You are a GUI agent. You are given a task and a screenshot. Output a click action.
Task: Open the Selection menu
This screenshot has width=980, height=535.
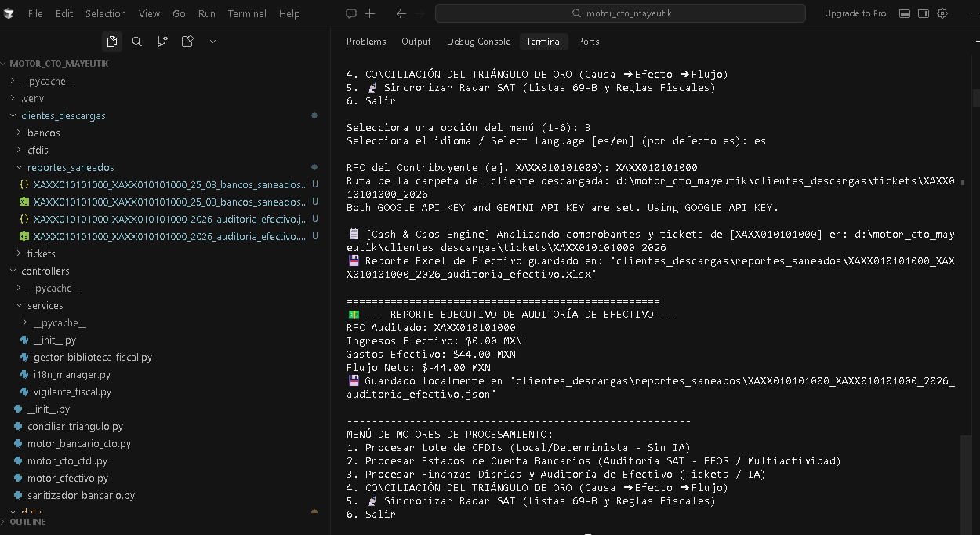[106, 13]
